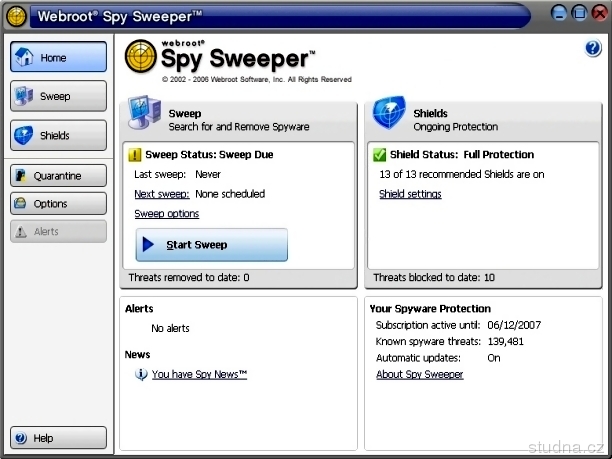
Task: Click the 'Shield Status: Full Protection' text
Action: point(462,155)
